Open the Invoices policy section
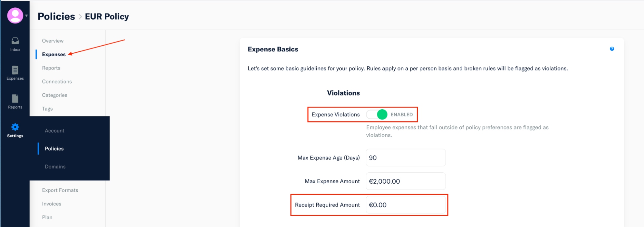The image size is (644, 227). coord(52,204)
